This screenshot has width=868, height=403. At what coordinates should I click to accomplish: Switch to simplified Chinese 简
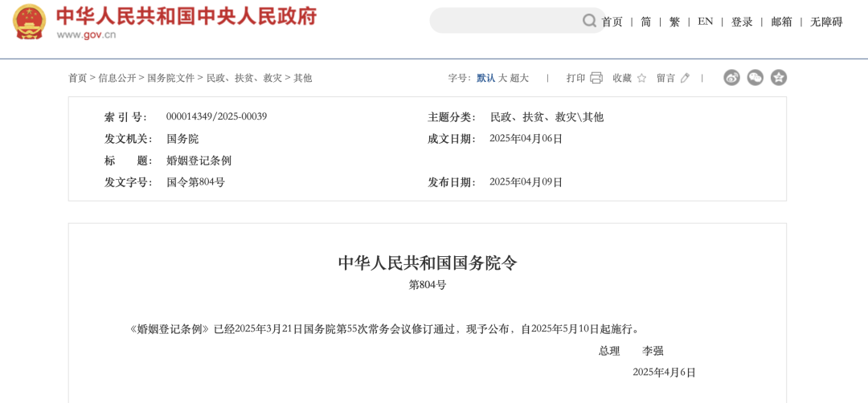click(646, 22)
